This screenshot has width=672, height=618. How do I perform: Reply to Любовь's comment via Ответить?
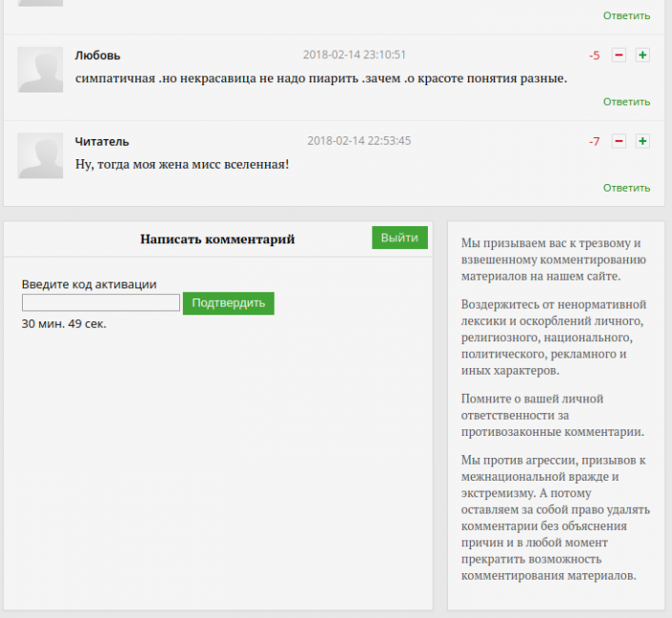[626, 102]
